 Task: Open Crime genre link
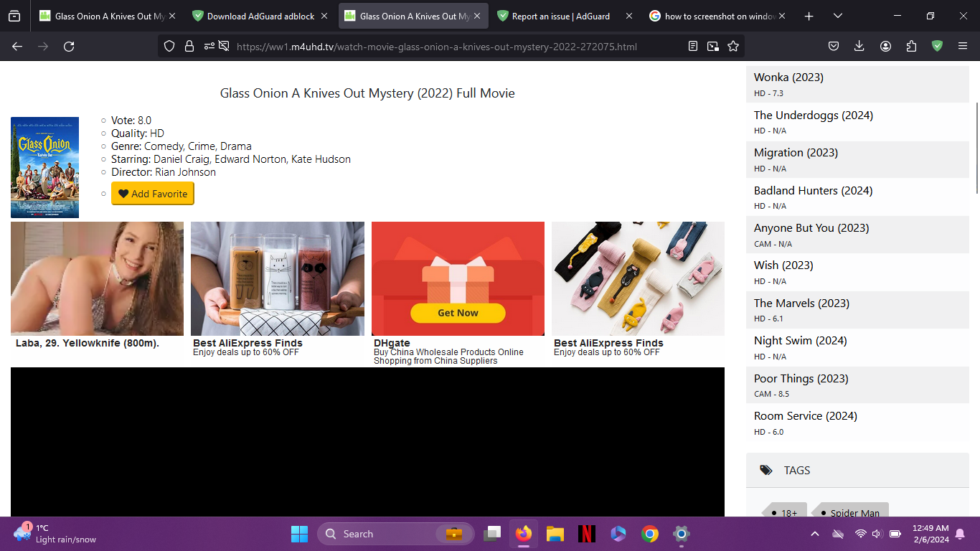click(x=202, y=146)
